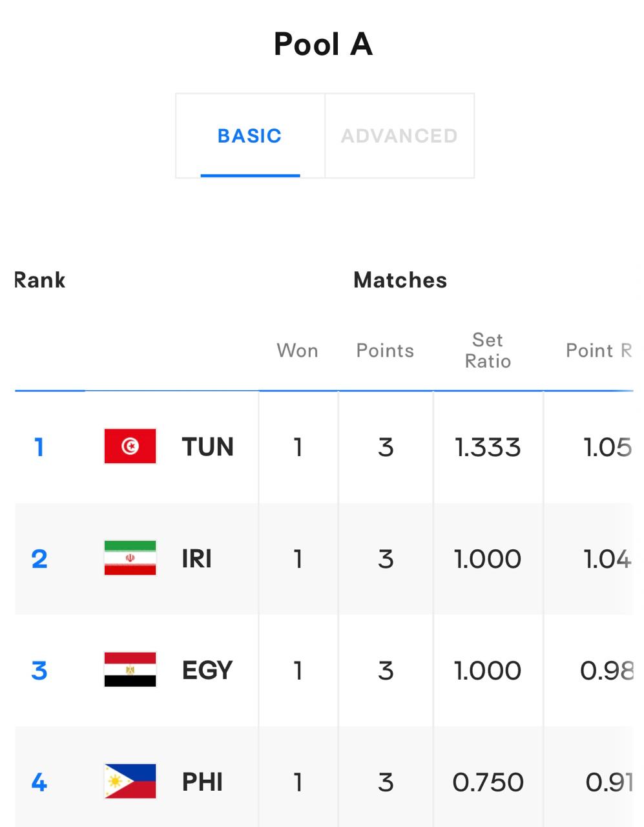The height and width of the screenshot is (827, 644).
Task: Click the partially visible Point Ratio header
Action: click(599, 350)
